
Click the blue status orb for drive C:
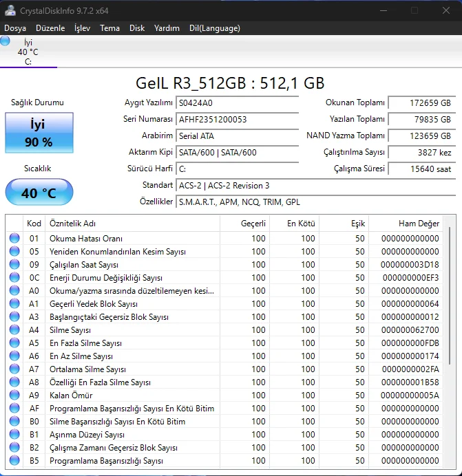[6, 41]
